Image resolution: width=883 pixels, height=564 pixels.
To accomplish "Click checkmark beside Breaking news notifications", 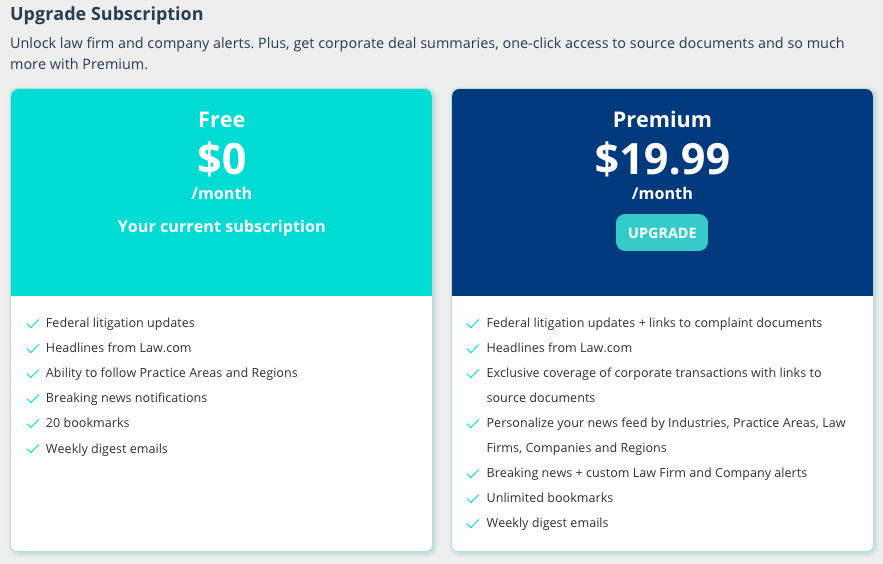I will (x=33, y=399).
